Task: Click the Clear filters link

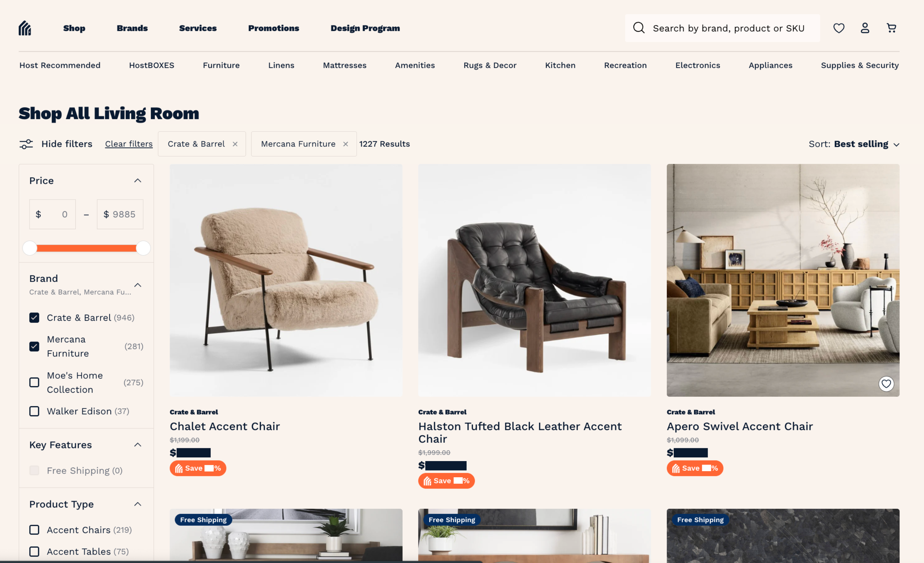Action: pyautogui.click(x=129, y=144)
